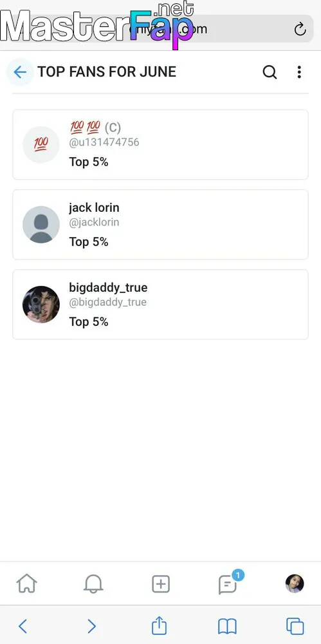Viewport: 321px width, 644px height.
Task: Open messages icon with unread badge
Action: (x=229, y=582)
